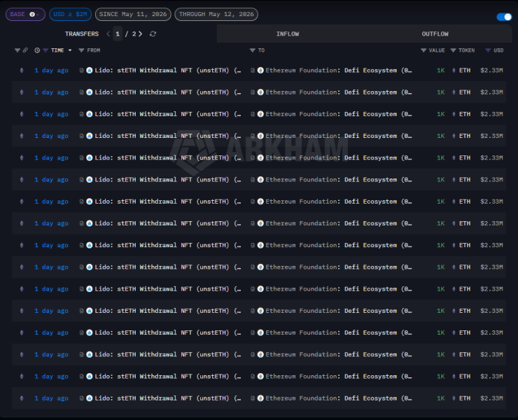This screenshot has height=420, width=518.
Task: Open the first row's '1 day ago' link
Action: 52,71
